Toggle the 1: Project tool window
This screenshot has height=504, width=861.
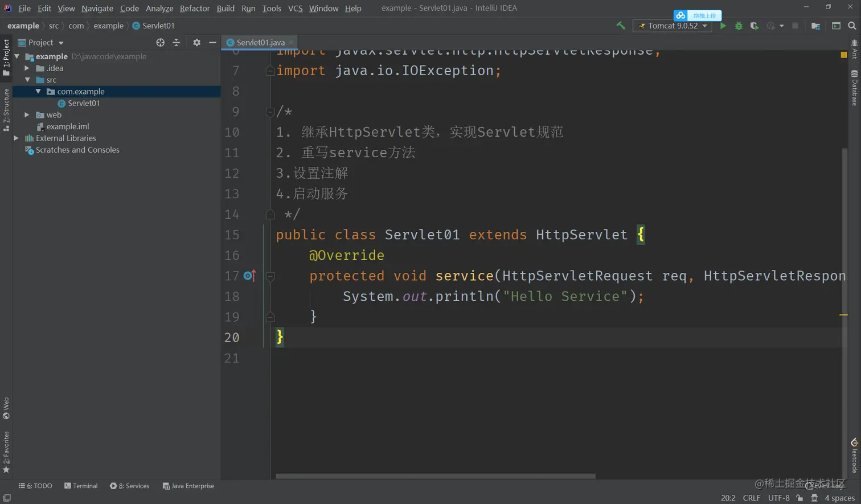tap(6, 57)
